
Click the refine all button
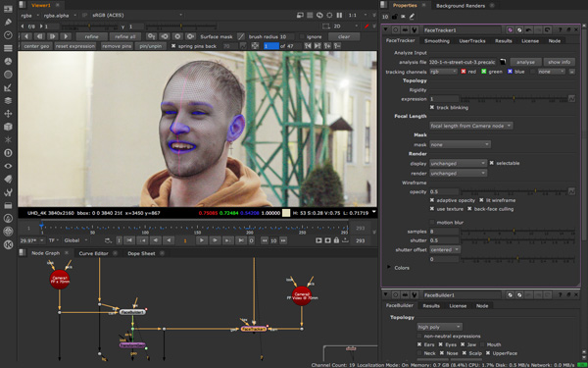[x=125, y=37]
